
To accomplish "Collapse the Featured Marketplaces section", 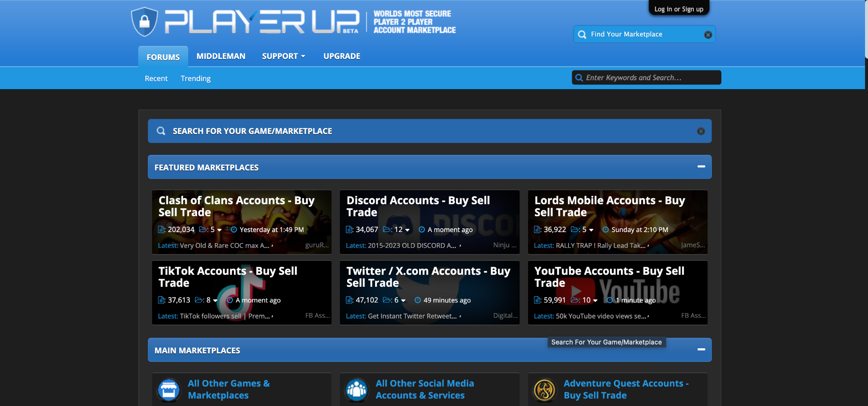I will click(x=701, y=166).
